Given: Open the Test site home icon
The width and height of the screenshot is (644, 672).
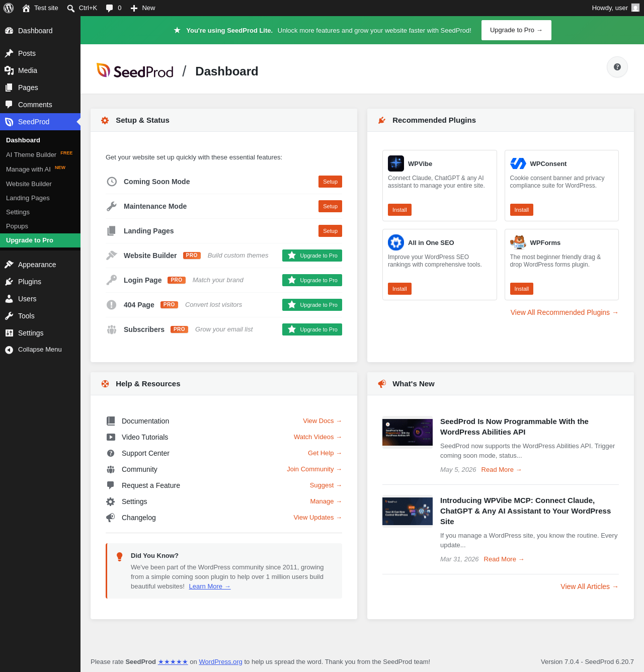Looking at the screenshot, I should (26, 8).
